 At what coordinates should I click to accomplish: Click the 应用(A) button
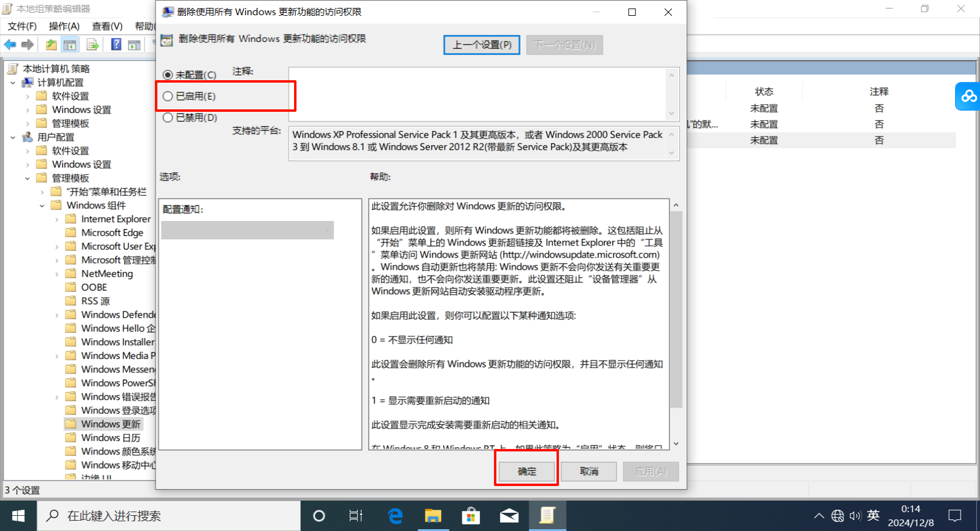(651, 471)
